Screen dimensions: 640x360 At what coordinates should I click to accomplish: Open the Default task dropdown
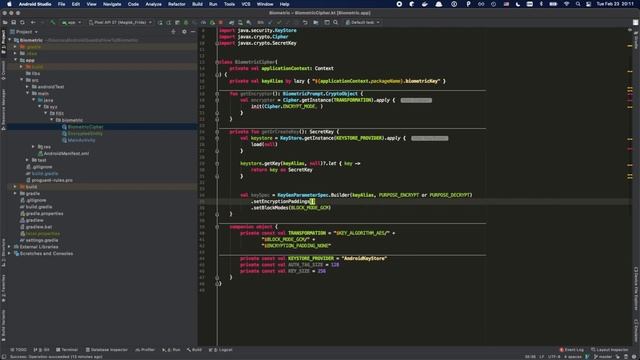[x=362, y=22]
